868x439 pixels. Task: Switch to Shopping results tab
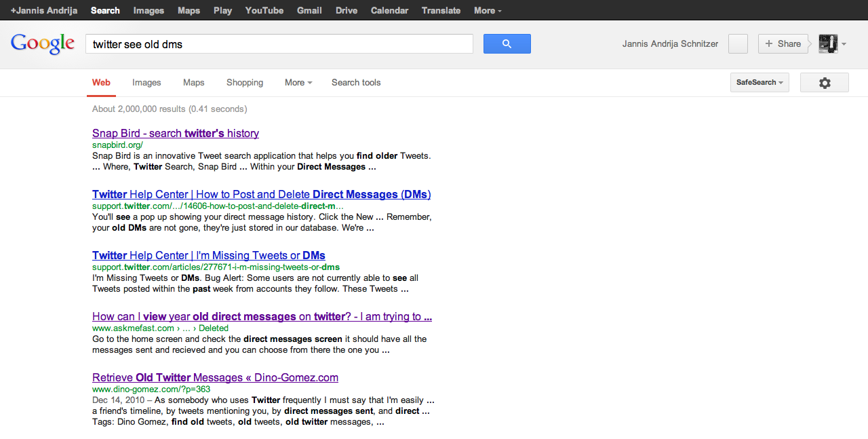pyautogui.click(x=245, y=83)
